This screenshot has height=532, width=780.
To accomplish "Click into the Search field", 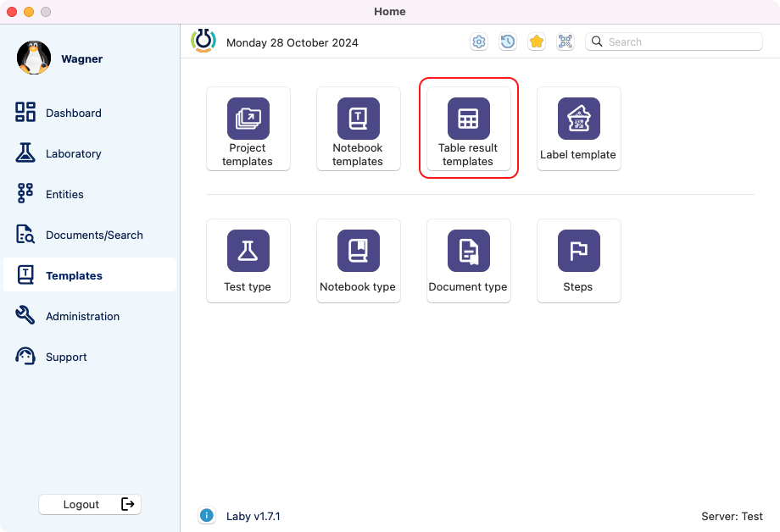I will tap(674, 42).
